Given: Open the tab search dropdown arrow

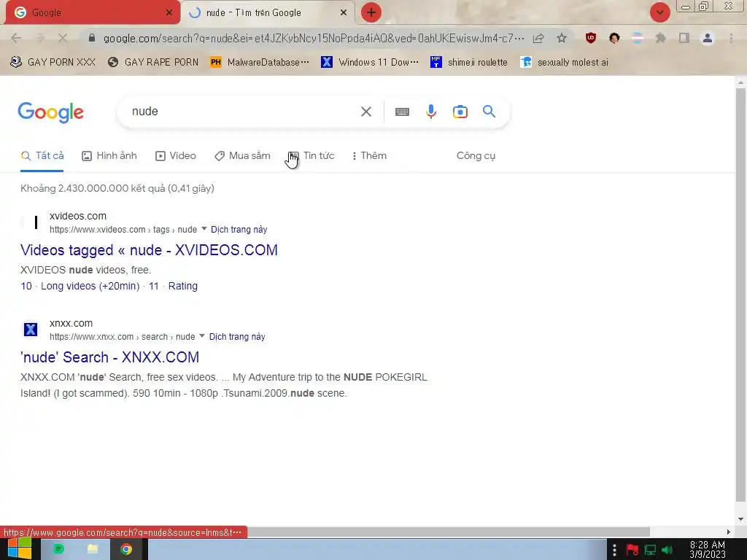Looking at the screenshot, I should coord(659,12).
